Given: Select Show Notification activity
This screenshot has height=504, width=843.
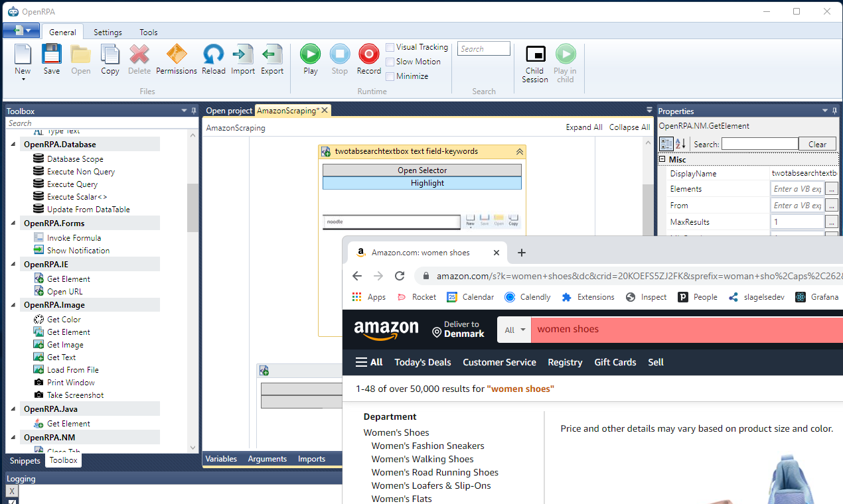Looking at the screenshot, I should pyautogui.click(x=78, y=251).
